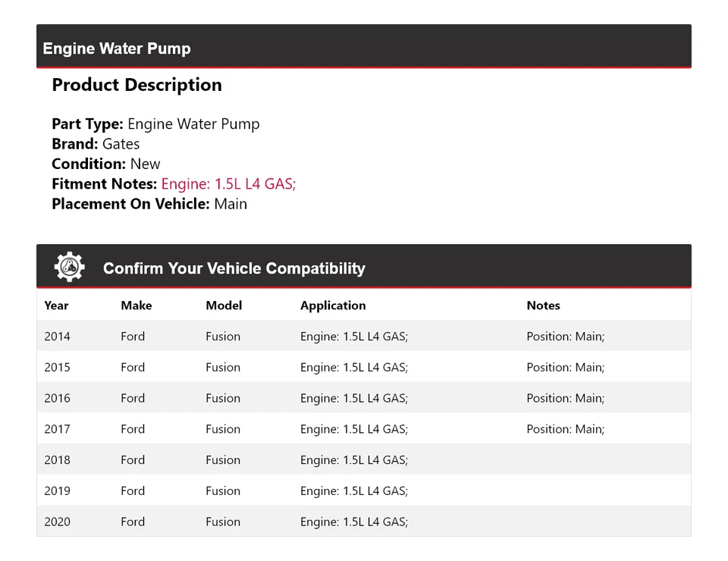Click the Application column header
This screenshot has height=561, width=728.
(x=333, y=306)
